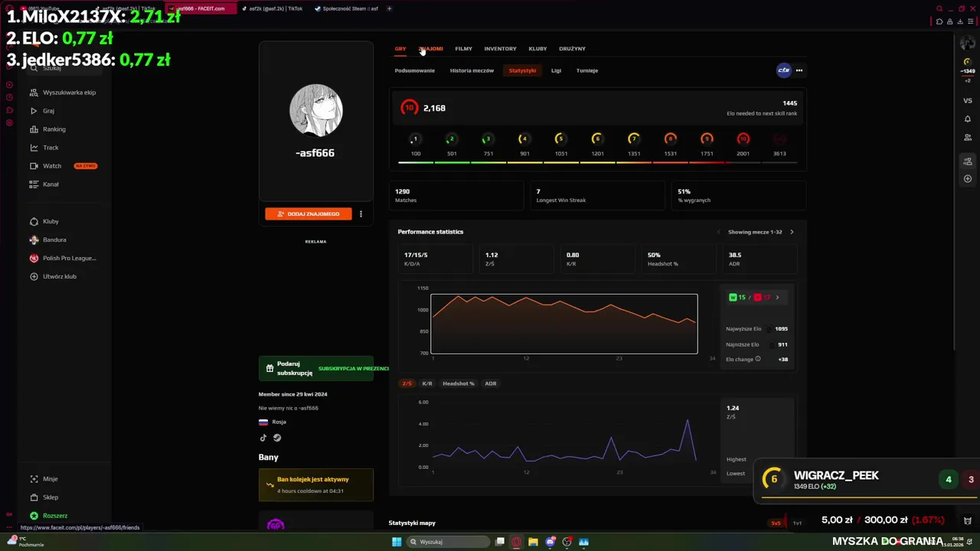The height and width of the screenshot is (551, 980).
Task: Select the DRUŻYNY profile tab
Action: [572, 48]
